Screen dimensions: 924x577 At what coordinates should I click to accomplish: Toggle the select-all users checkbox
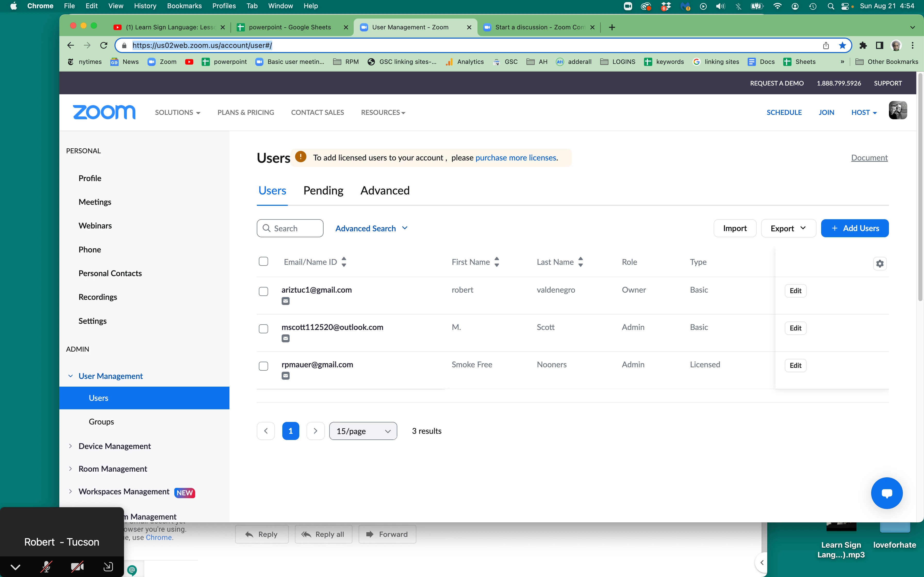(263, 261)
